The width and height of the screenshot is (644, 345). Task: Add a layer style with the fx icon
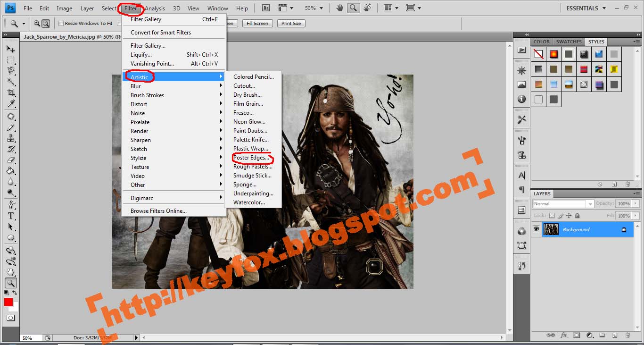564,335
